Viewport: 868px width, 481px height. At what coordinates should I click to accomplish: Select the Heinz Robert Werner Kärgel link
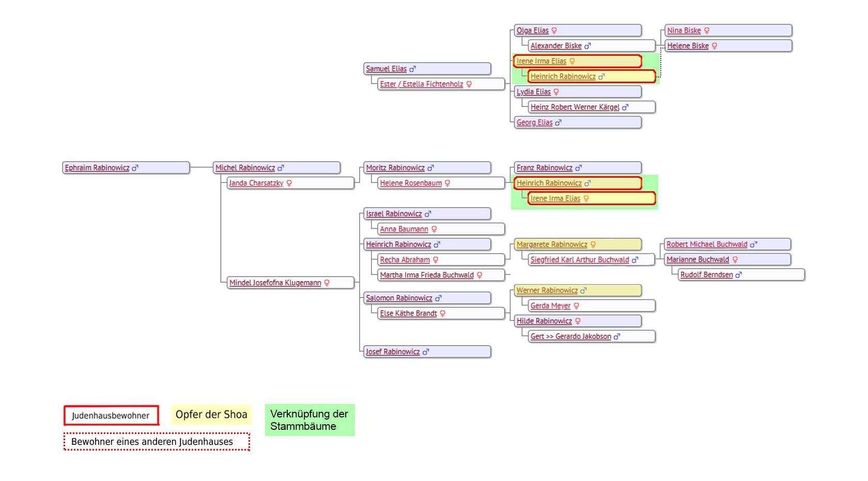pos(575,107)
